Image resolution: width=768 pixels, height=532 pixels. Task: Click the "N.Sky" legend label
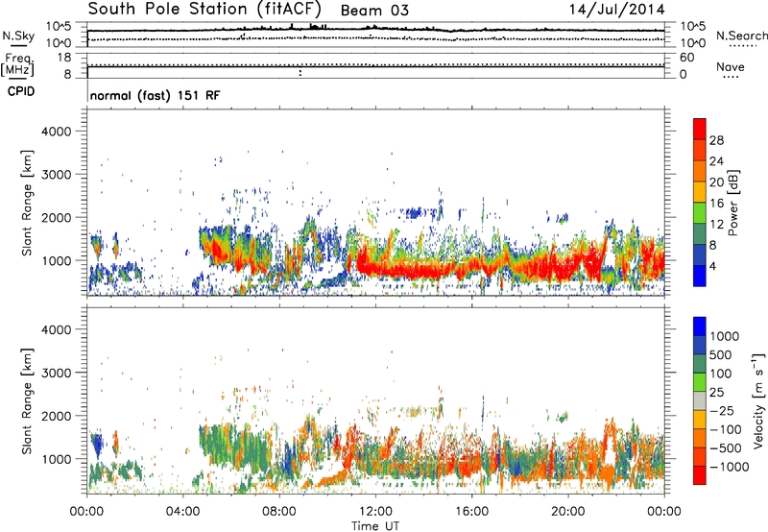pyautogui.click(x=18, y=36)
